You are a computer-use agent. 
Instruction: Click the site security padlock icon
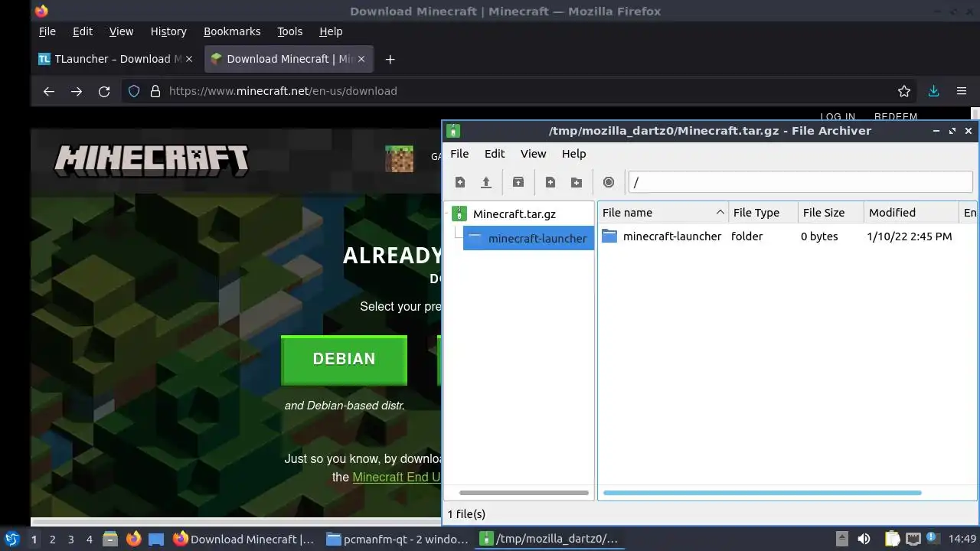click(x=155, y=91)
